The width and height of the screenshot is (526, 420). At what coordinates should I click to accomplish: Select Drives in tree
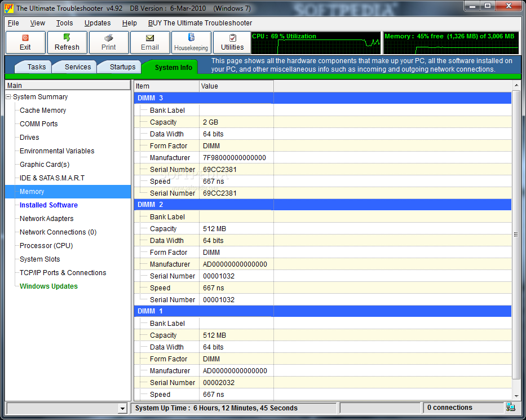[x=29, y=137]
